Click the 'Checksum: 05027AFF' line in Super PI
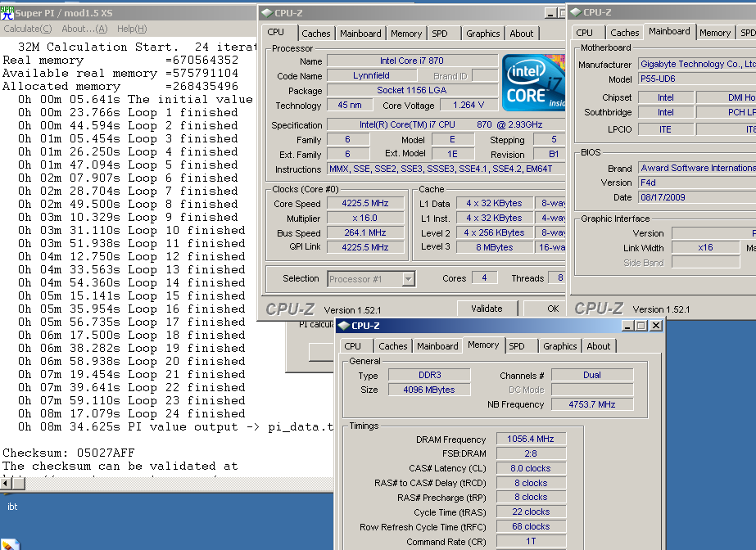 pos(69,453)
